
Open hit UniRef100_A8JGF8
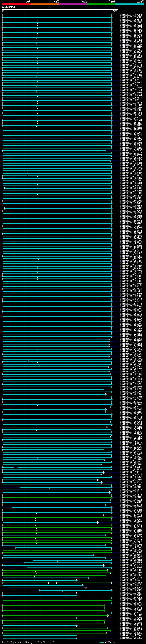coord(131,15)
